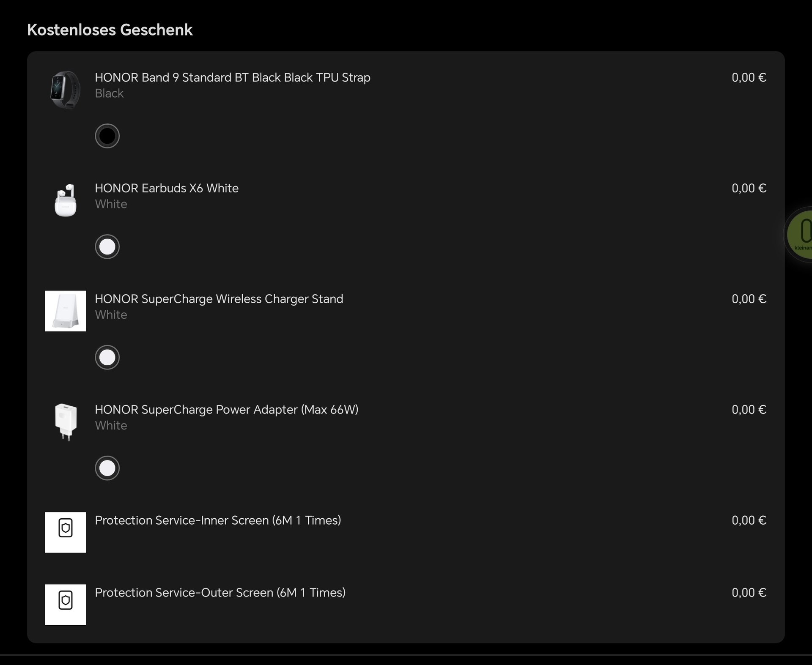The image size is (812, 665).
Task: Open Protection Service-Outer Screen item title
Action: point(220,593)
